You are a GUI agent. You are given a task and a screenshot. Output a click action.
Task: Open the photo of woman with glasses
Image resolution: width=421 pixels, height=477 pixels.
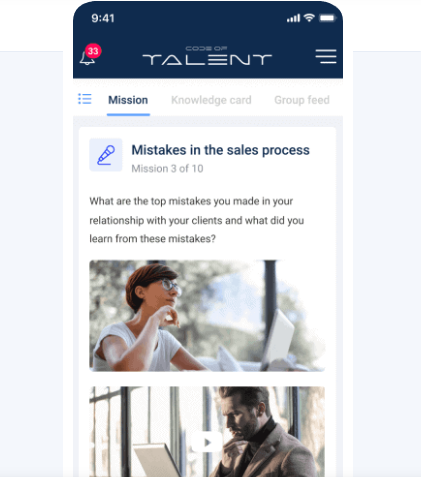(207, 316)
